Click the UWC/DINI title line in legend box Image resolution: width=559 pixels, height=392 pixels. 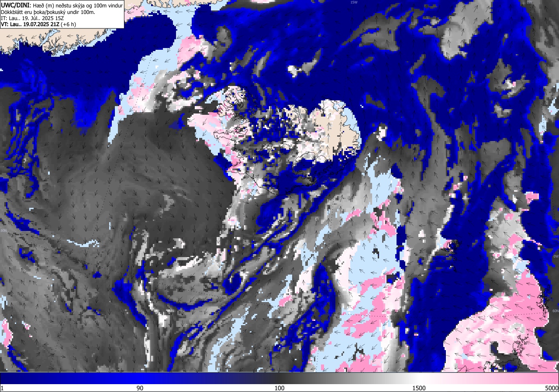[x=62, y=5]
